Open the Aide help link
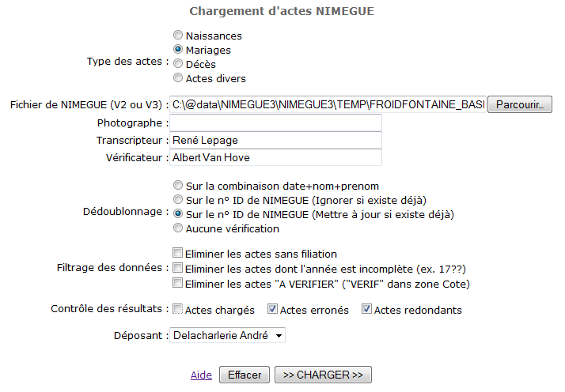This screenshot has height=392, width=565. click(x=201, y=375)
